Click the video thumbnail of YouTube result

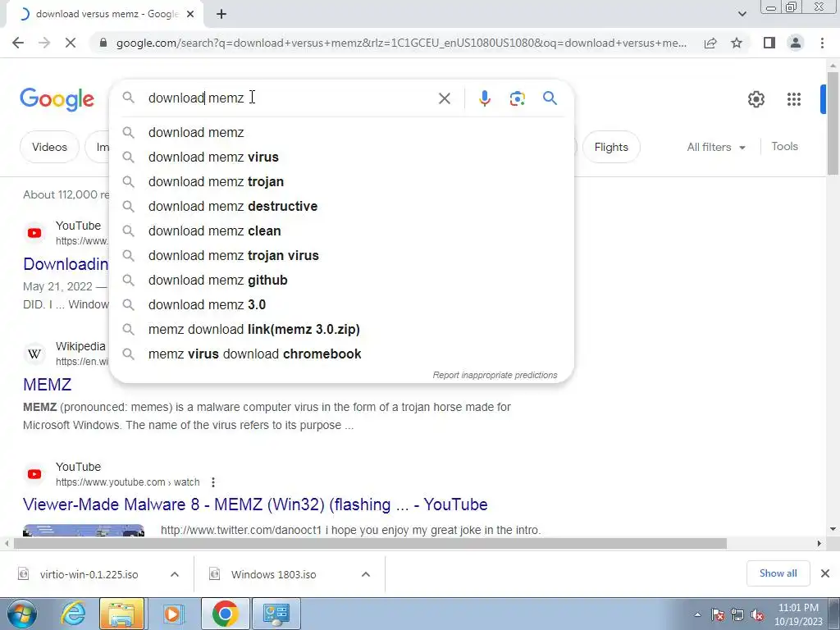click(x=83, y=531)
